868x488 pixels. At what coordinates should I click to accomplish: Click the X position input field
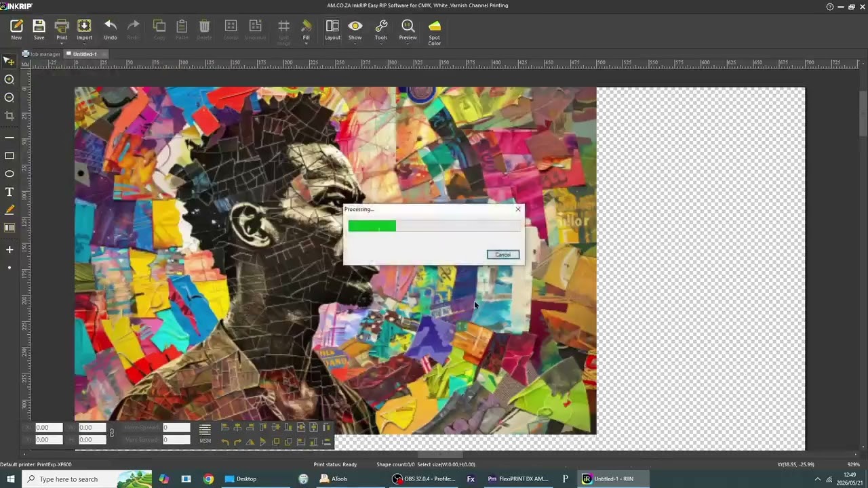pos(48,428)
